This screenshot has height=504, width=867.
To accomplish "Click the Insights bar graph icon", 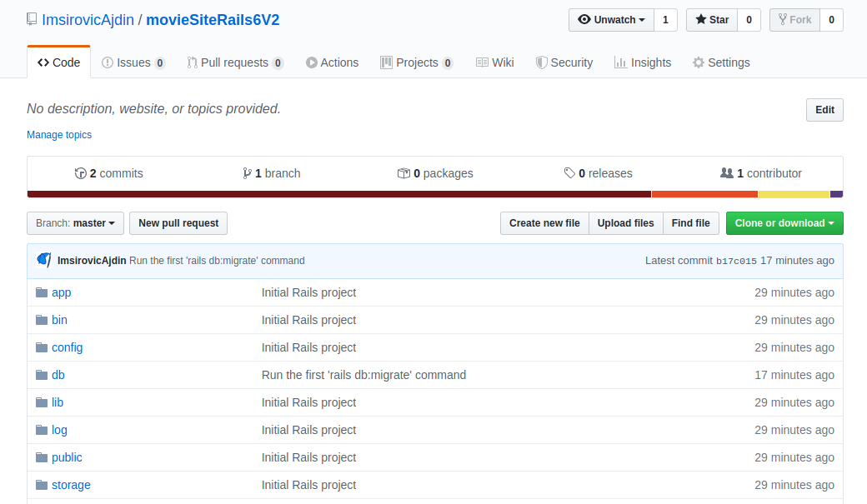I will pyautogui.click(x=620, y=62).
